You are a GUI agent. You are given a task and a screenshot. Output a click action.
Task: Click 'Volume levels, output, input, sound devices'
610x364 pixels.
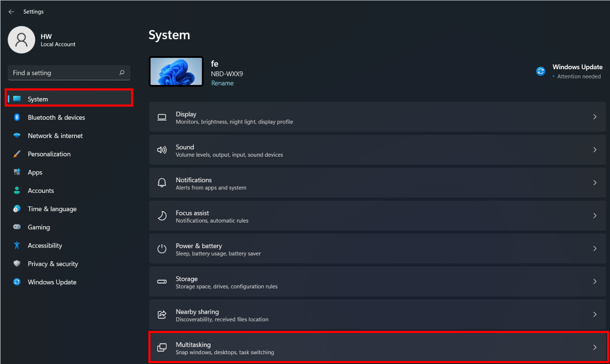point(230,155)
